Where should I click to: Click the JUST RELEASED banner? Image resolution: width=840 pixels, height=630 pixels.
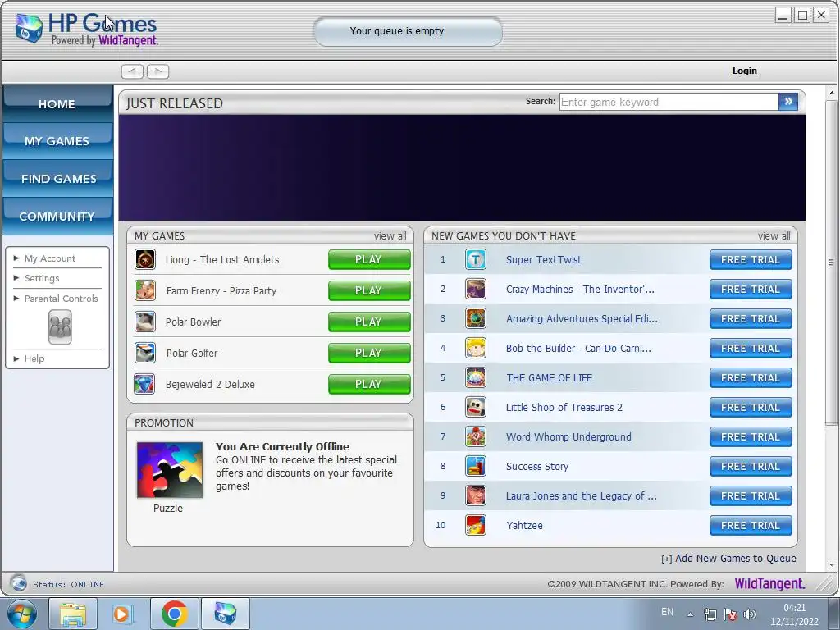tap(463, 167)
